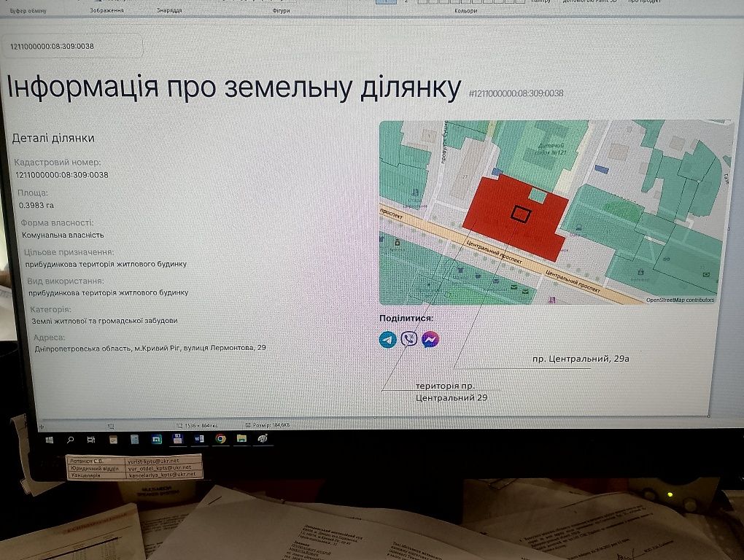Switch to Google Chrome on the taskbar
The image size is (744, 560).
click(220, 439)
